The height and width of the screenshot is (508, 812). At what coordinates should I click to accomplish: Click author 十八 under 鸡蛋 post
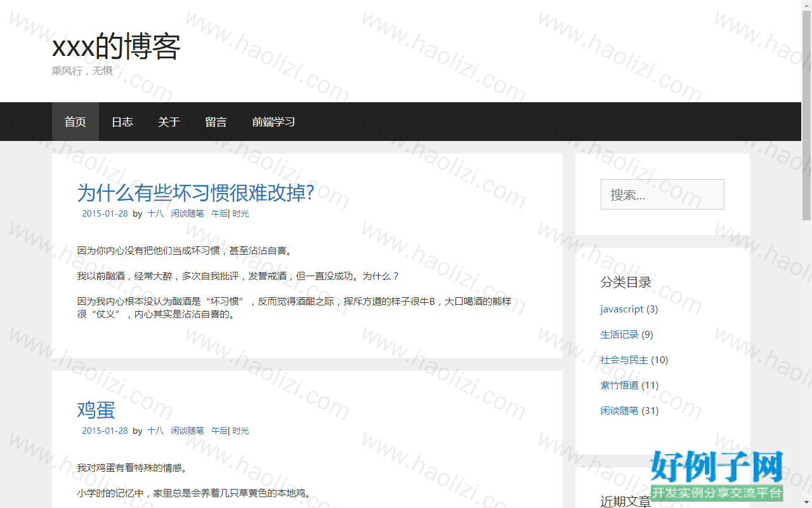coord(155,431)
